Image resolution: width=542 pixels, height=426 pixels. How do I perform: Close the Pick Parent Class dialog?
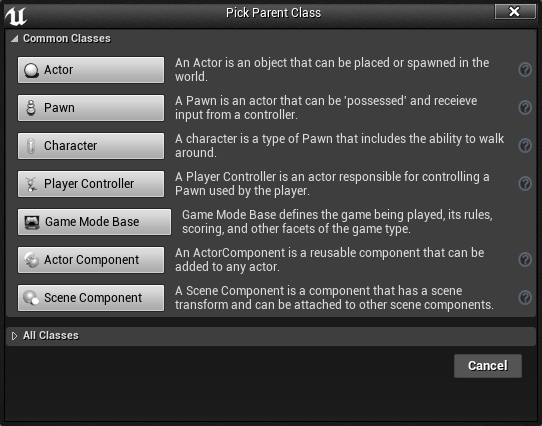point(515,12)
